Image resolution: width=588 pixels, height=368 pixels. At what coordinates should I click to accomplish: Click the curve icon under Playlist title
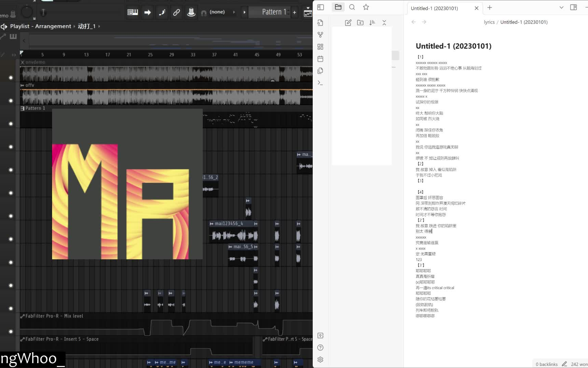(x=3, y=36)
